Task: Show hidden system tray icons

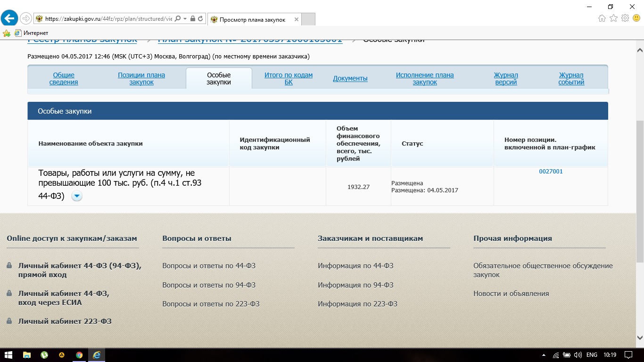Action: click(544, 355)
